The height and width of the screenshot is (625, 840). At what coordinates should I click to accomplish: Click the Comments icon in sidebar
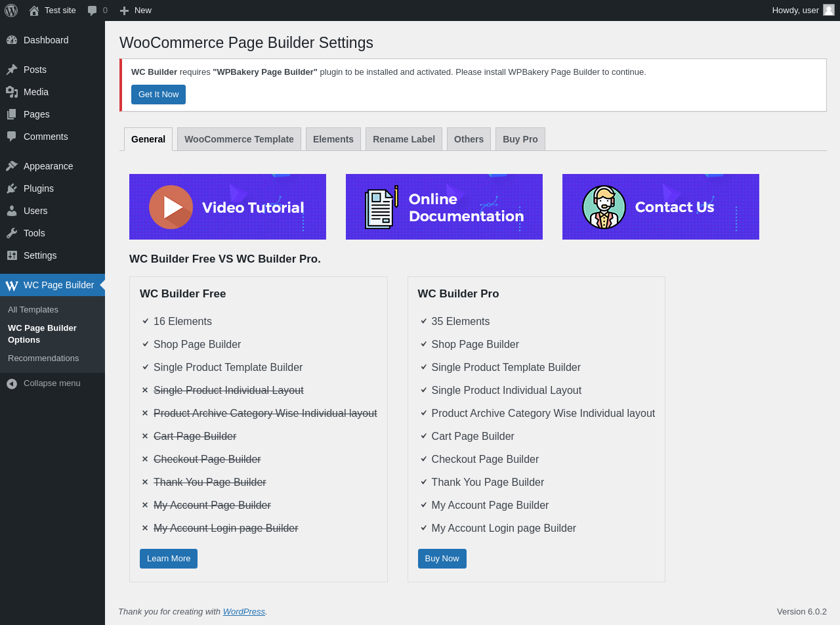pyautogui.click(x=12, y=137)
